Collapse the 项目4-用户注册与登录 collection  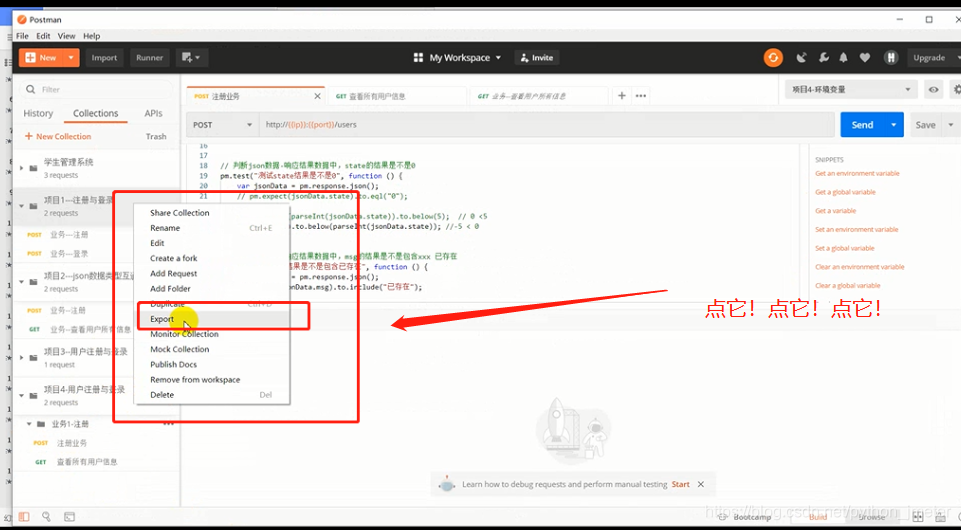(21, 396)
